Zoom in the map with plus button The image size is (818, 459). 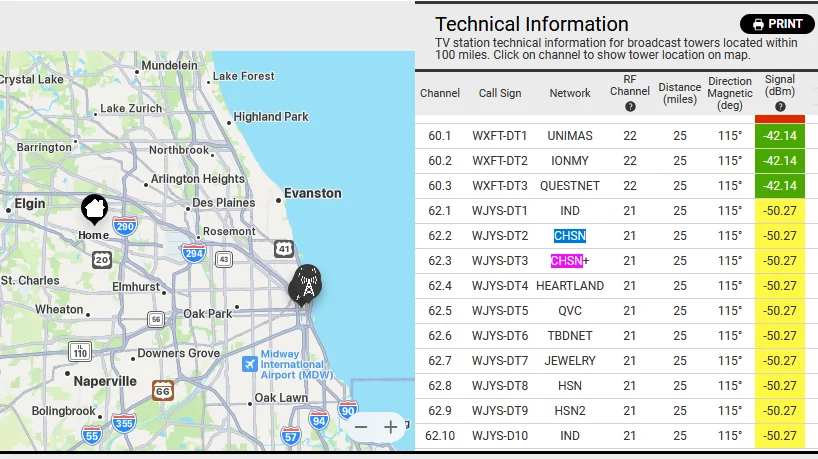coord(391,427)
